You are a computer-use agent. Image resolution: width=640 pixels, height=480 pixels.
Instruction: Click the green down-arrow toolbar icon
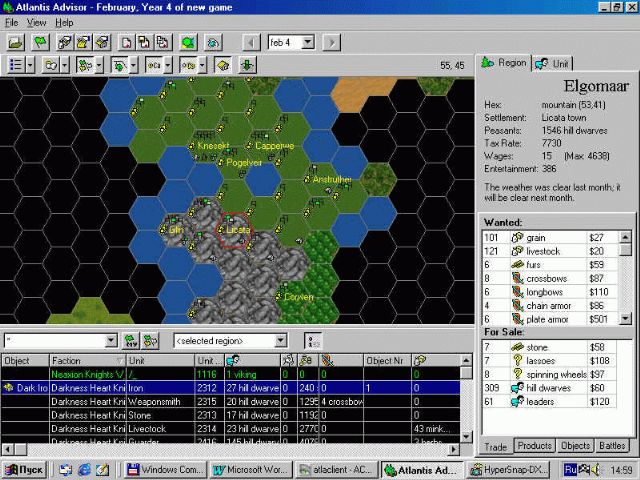click(247, 65)
